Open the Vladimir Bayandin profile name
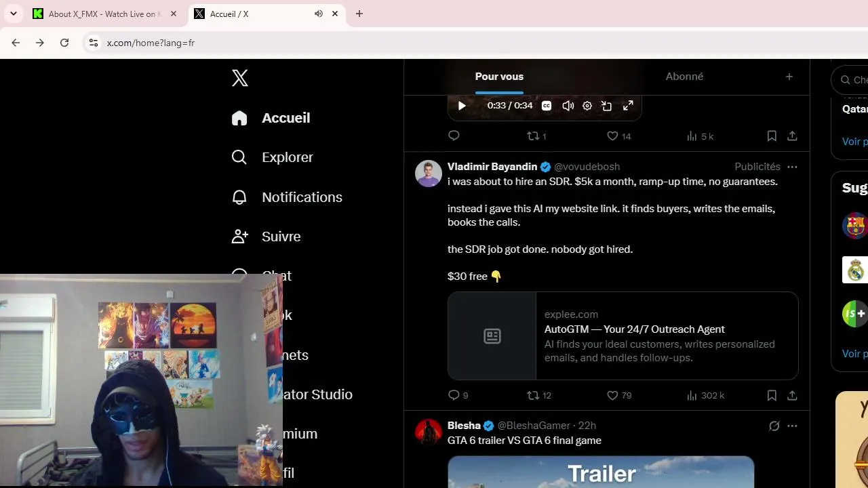 (x=492, y=167)
